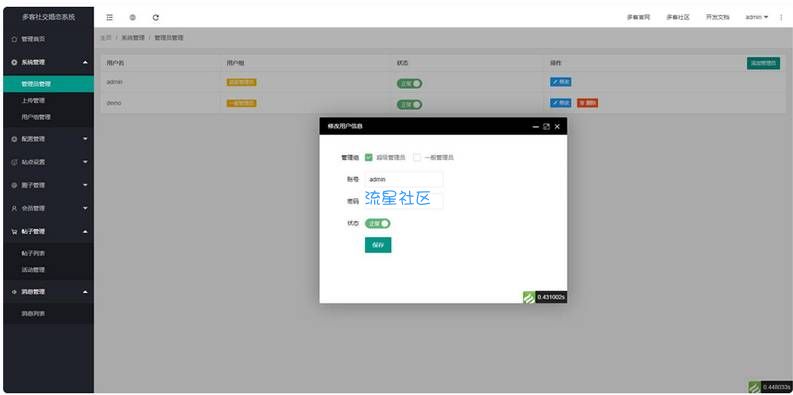793x395 pixels.
Task: Click the 0.431002s trace time label
Action: point(551,297)
